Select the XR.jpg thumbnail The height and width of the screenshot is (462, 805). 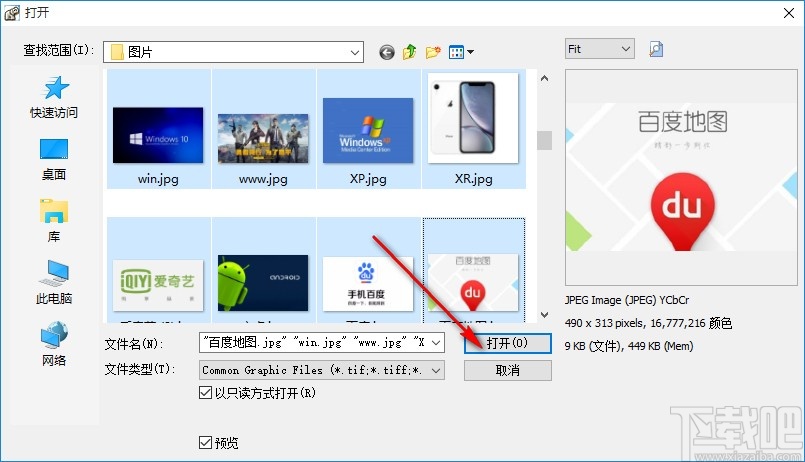[473, 118]
